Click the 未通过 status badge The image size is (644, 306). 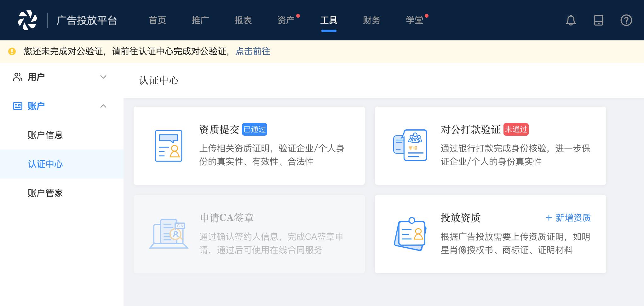[516, 129]
